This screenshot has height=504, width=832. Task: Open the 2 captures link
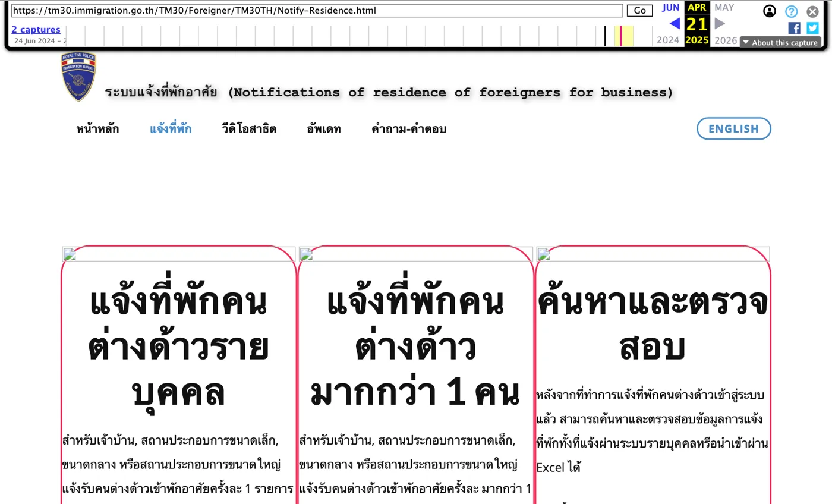point(36,30)
